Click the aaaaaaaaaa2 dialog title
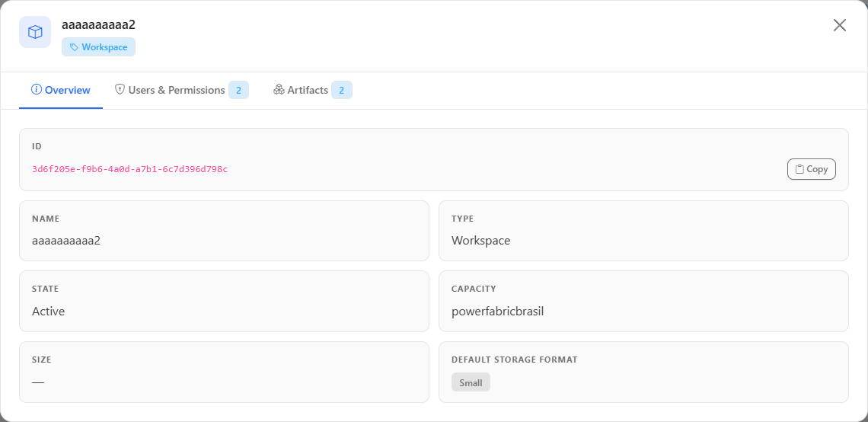This screenshot has width=868, height=422. pos(98,25)
